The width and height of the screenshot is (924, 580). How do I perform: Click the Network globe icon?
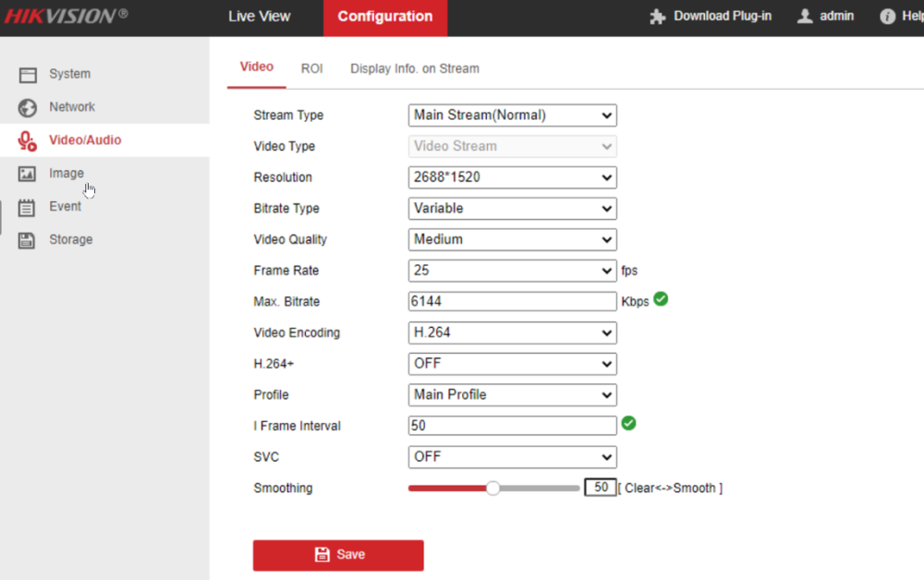click(x=27, y=108)
